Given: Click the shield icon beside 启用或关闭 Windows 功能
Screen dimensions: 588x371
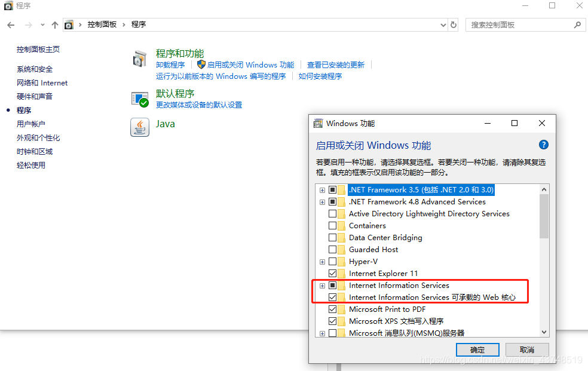Looking at the screenshot, I should tap(201, 65).
